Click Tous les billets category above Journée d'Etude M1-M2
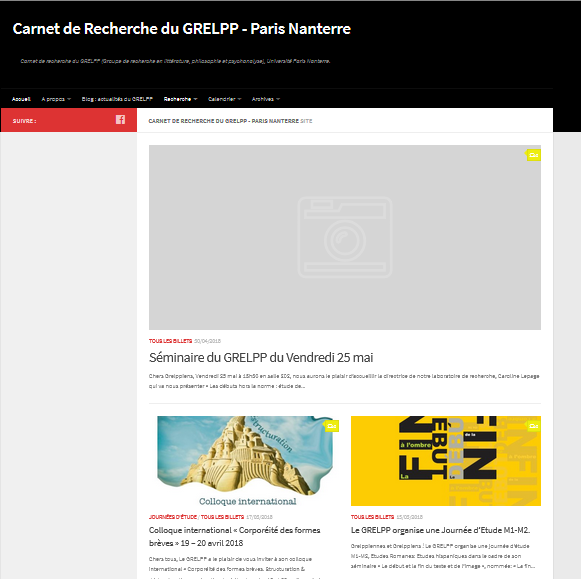The width and height of the screenshot is (581, 579). tap(372, 517)
